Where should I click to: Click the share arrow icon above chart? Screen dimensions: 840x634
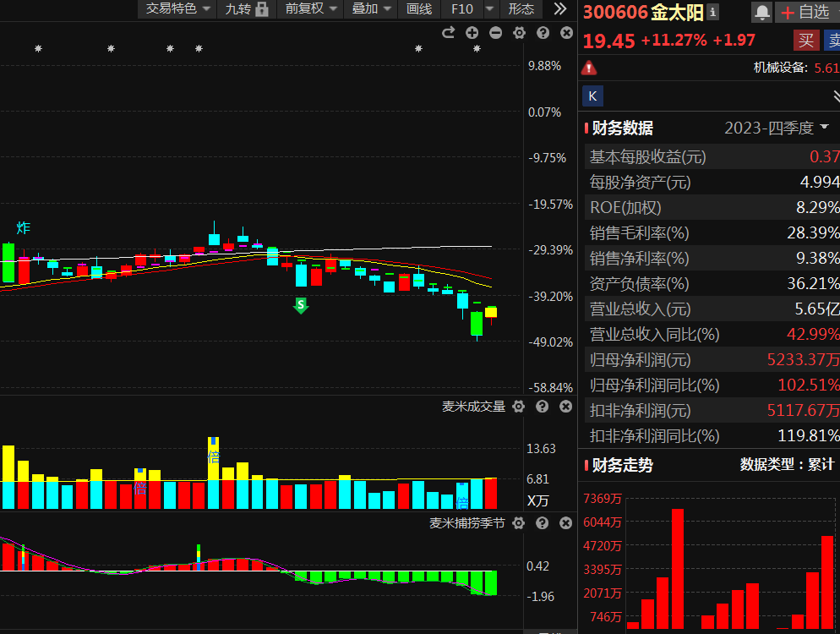[449, 33]
